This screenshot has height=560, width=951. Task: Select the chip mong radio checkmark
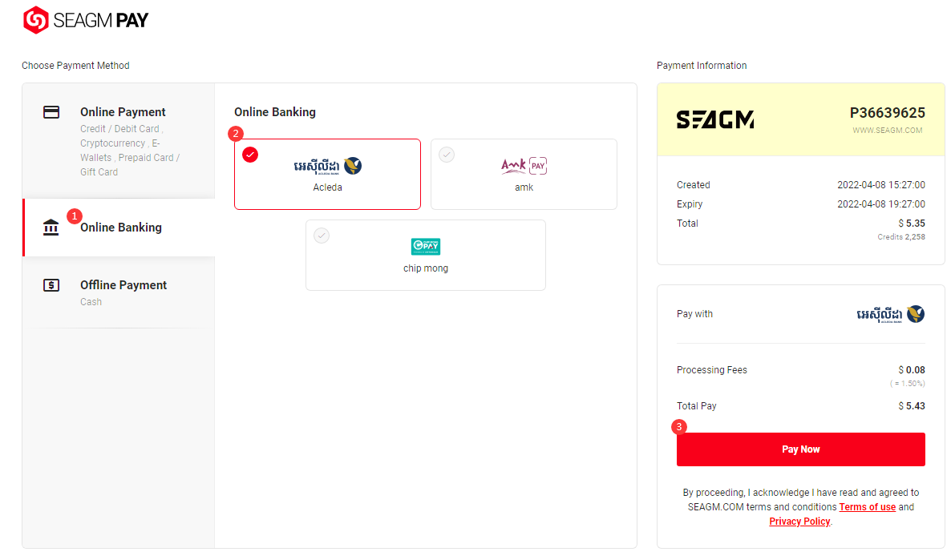(322, 236)
